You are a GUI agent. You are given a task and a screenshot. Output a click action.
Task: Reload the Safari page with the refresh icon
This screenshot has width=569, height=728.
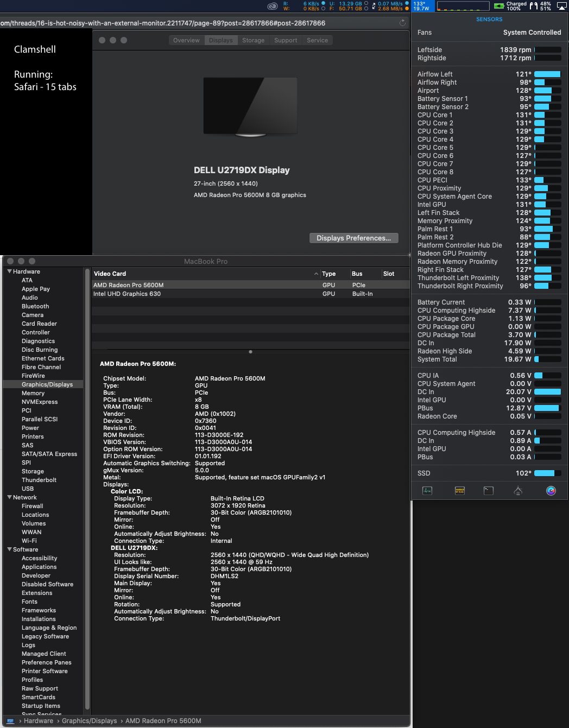pyautogui.click(x=402, y=23)
